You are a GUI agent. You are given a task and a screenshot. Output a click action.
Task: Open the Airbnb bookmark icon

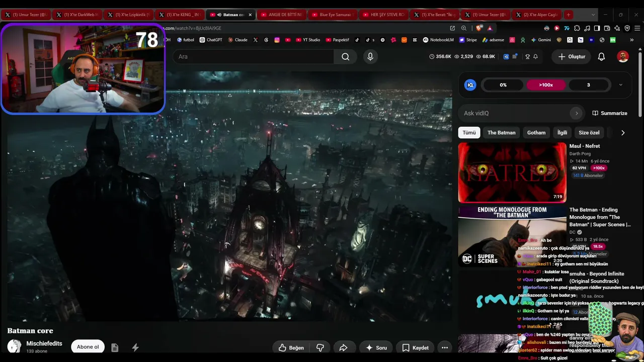click(512, 40)
